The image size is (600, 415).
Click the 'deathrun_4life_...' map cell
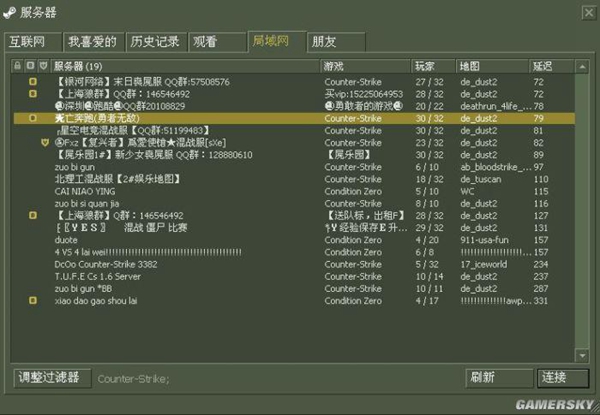click(496, 106)
